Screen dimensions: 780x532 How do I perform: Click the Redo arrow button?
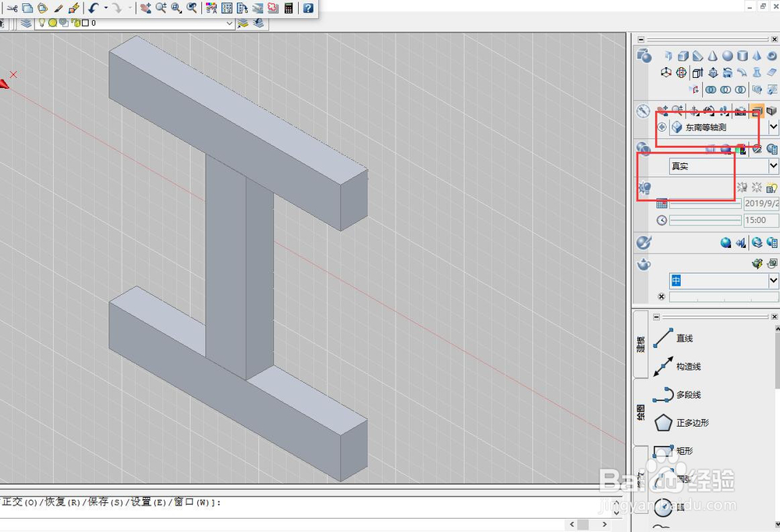tap(117, 8)
